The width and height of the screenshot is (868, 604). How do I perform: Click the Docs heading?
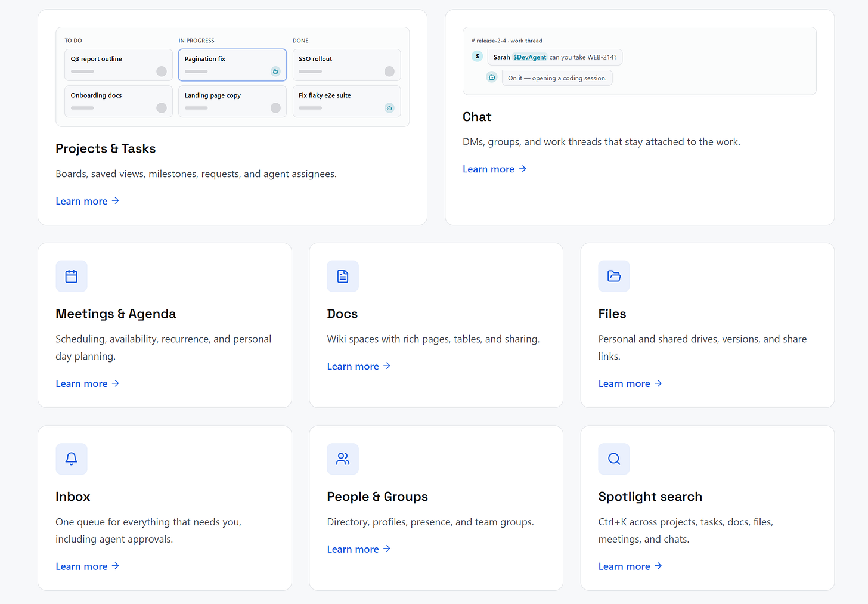click(x=342, y=314)
